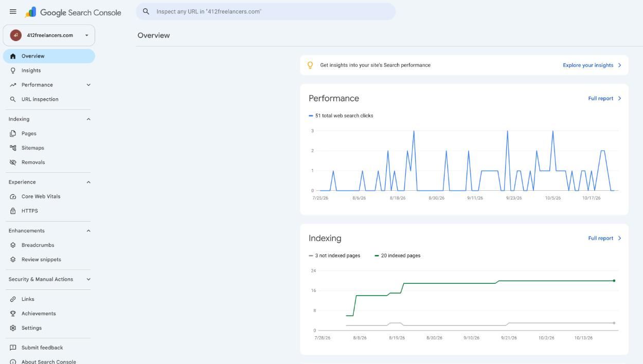643x364 pixels.
Task: Click the URL inspection magnifier icon
Action: (x=13, y=99)
